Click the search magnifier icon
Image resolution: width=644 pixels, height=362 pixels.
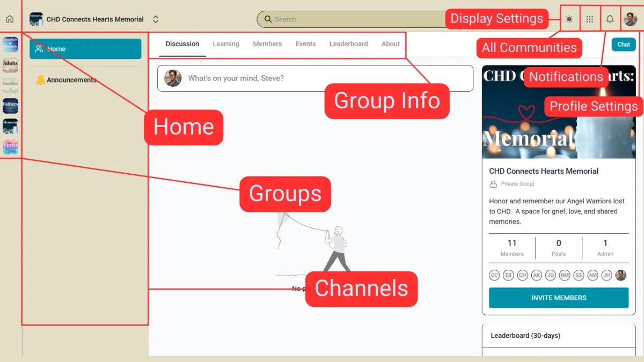pos(268,19)
